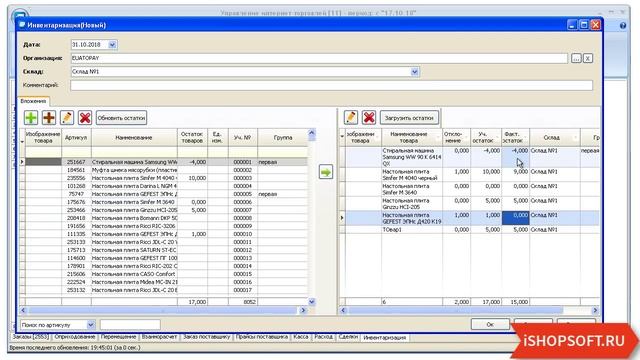Click the Ок button
The width and height of the screenshot is (640, 360).
coord(490,324)
